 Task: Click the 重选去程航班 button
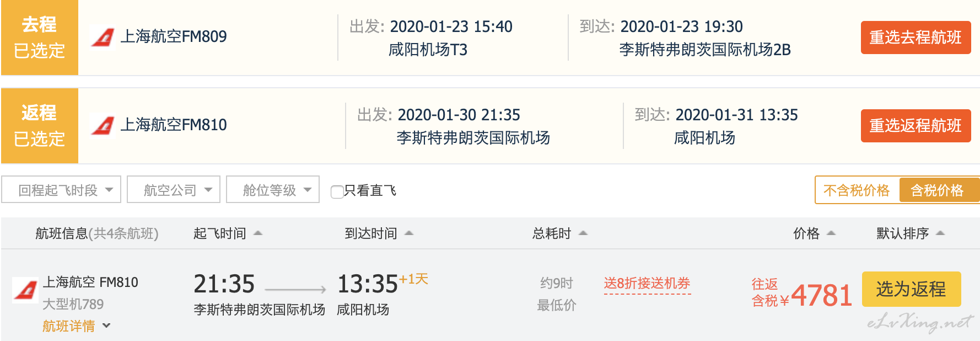(x=916, y=38)
